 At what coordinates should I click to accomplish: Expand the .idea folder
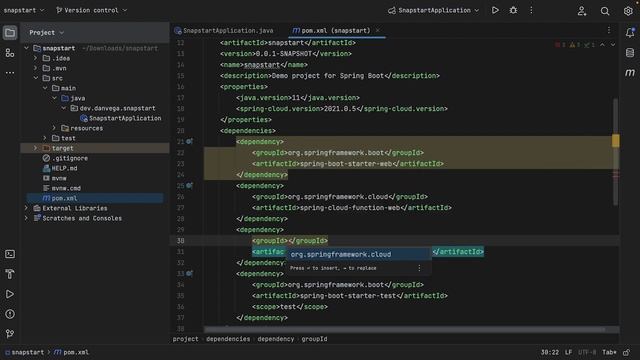pos(36,58)
